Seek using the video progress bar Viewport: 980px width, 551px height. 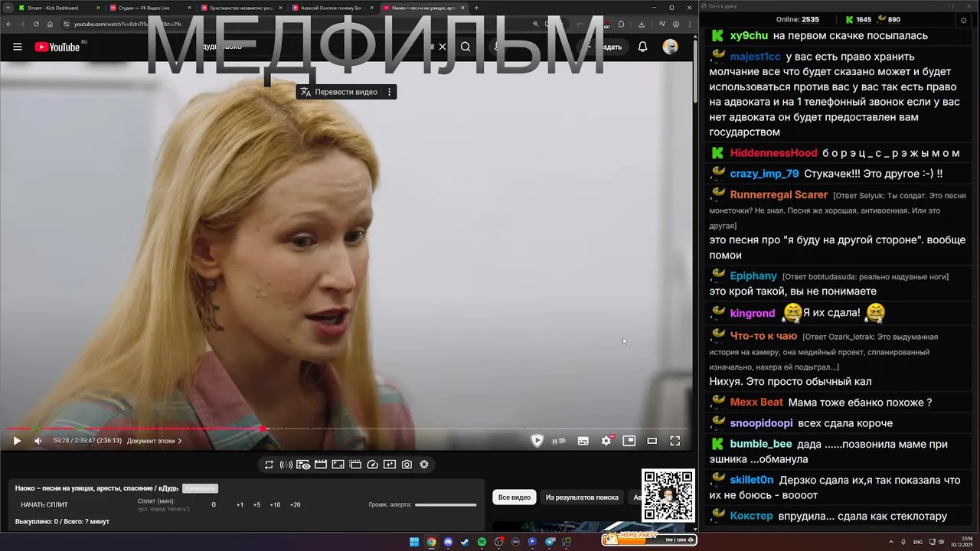coord(346,429)
